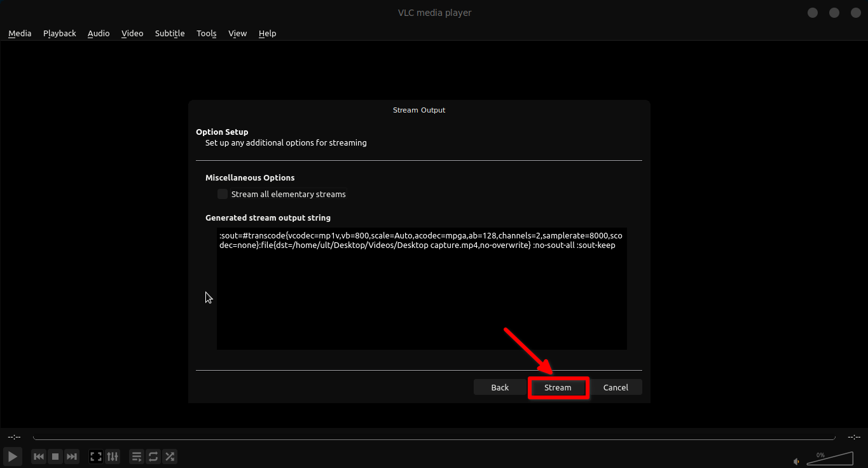
Task: Open the Media menu
Action: (20, 33)
